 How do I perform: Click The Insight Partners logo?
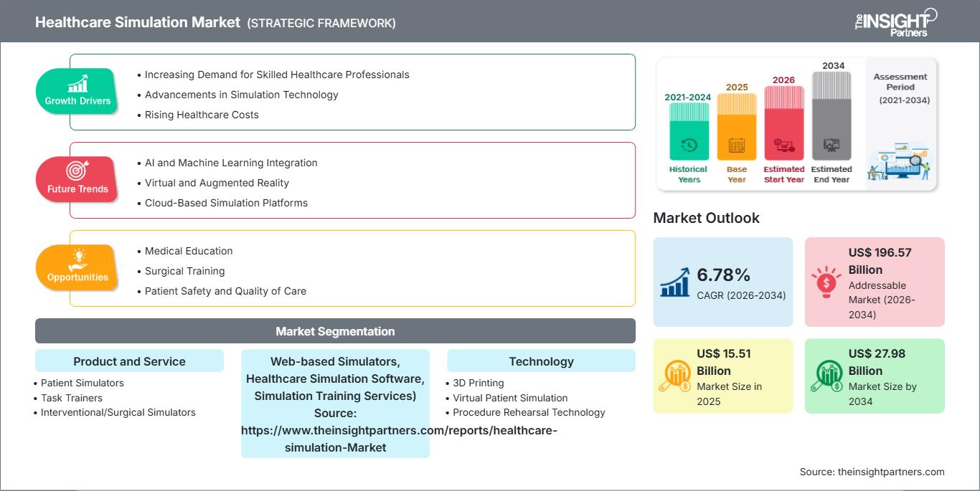[x=896, y=22]
